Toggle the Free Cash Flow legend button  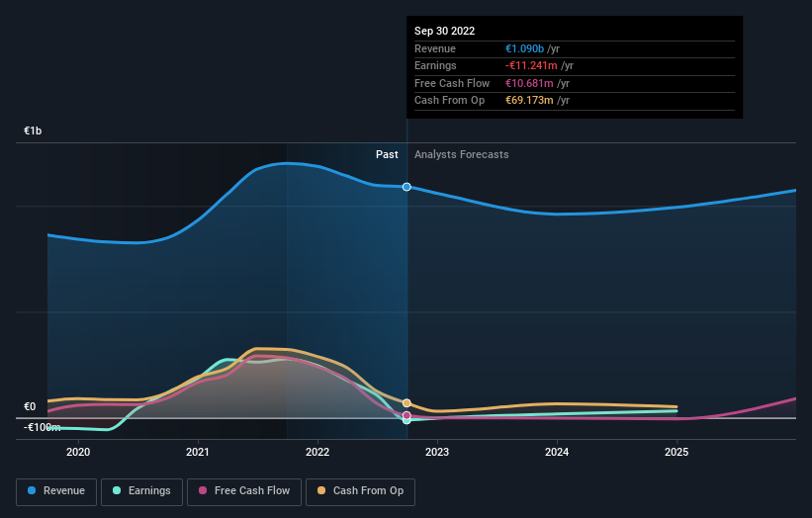tap(244, 491)
